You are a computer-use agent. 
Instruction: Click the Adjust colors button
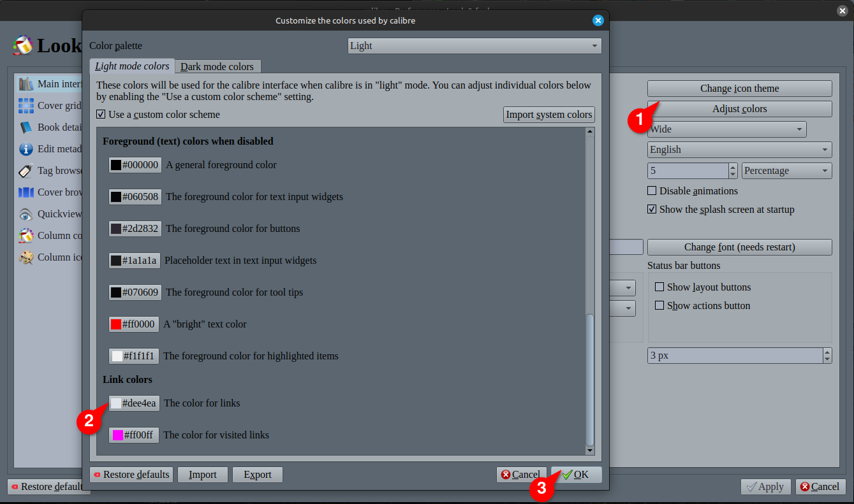point(740,109)
